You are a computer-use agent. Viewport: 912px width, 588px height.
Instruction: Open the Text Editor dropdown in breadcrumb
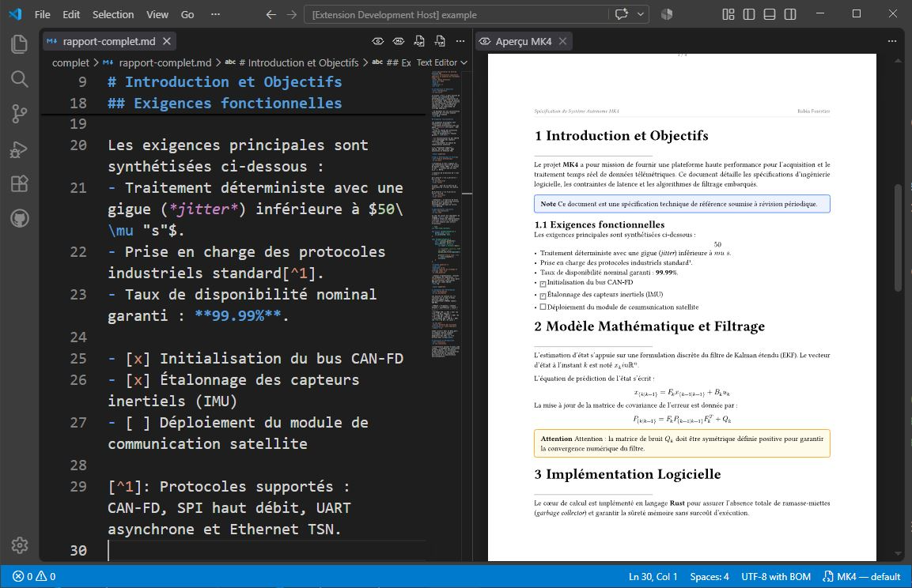442,62
